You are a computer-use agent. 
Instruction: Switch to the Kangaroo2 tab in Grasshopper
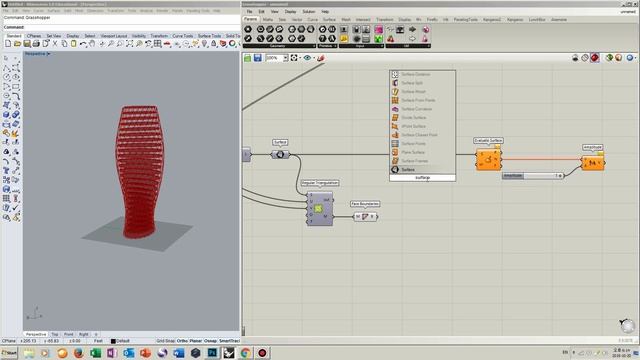(x=492, y=20)
